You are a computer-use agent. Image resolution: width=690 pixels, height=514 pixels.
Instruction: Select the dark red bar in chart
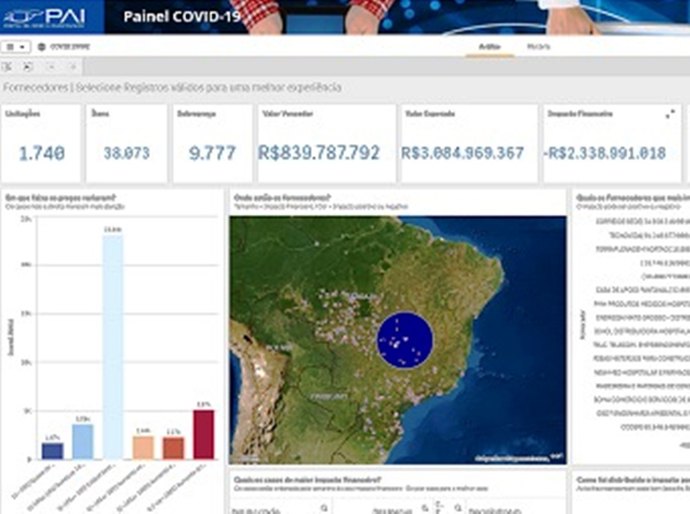[204, 434]
